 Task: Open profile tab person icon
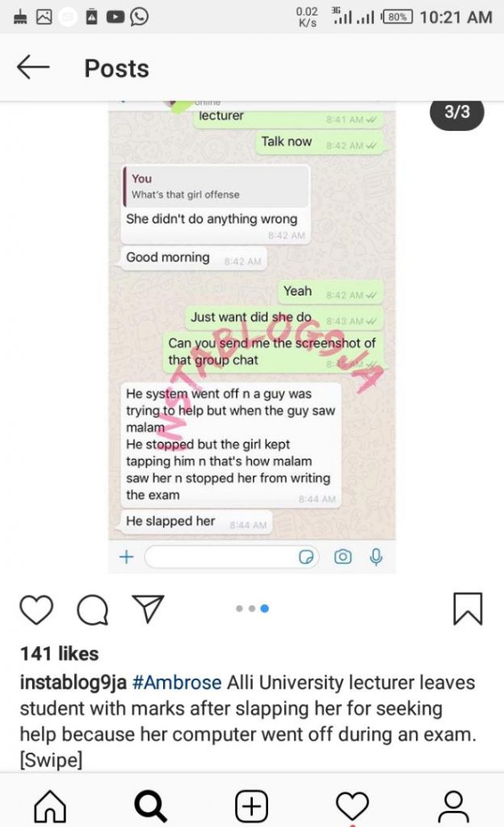point(453,806)
